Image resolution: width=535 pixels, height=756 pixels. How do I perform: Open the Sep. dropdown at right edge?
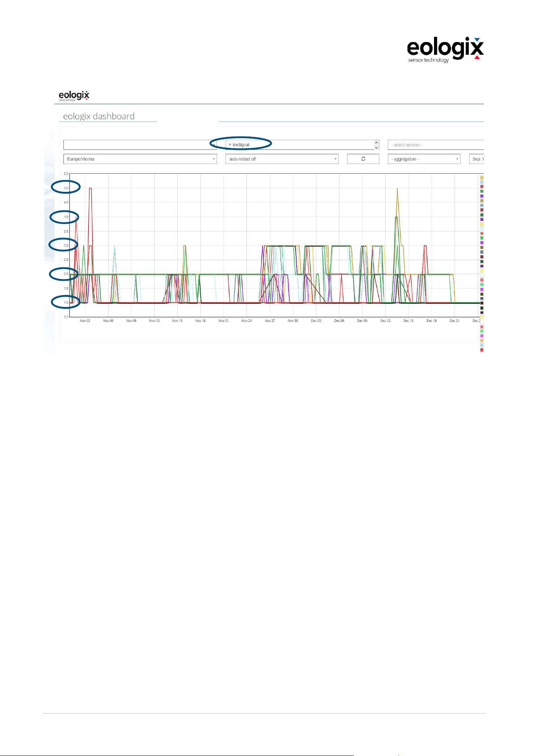point(476,159)
